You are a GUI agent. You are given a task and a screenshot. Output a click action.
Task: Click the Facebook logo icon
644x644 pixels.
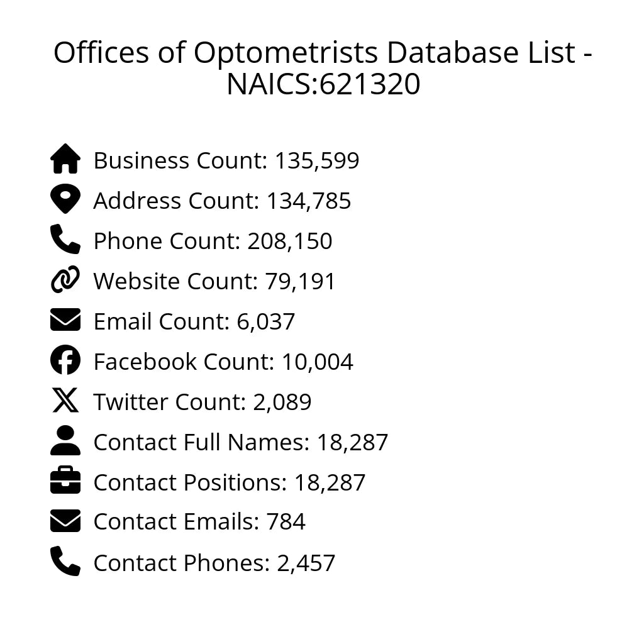[x=65, y=360]
